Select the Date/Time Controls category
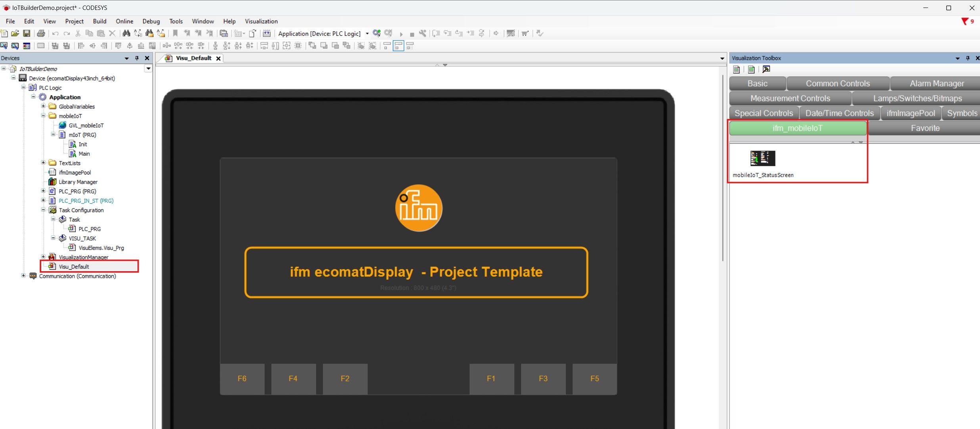The width and height of the screenshot is (980, 429). pyautogui.click(x=840, y=113)
